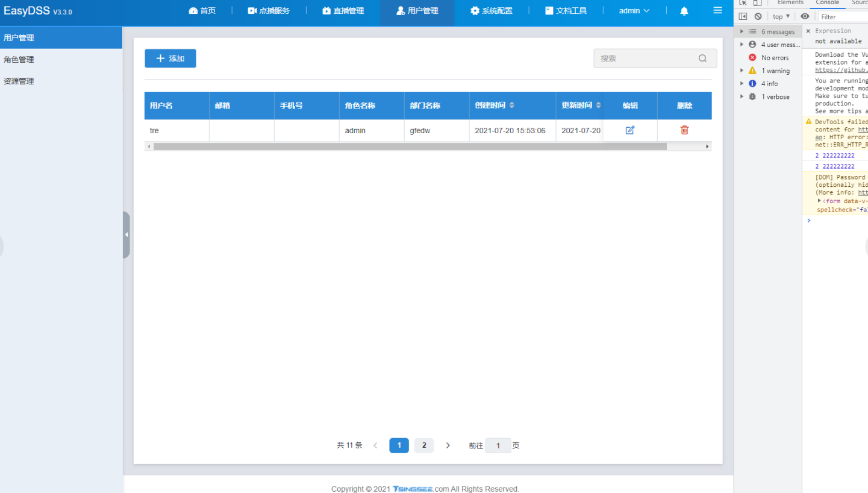The width and height of the screenshot is (868, 493).
Task: Click the previous page arrow in pagination
Action: pyautogui.click(x=375, y=445)
